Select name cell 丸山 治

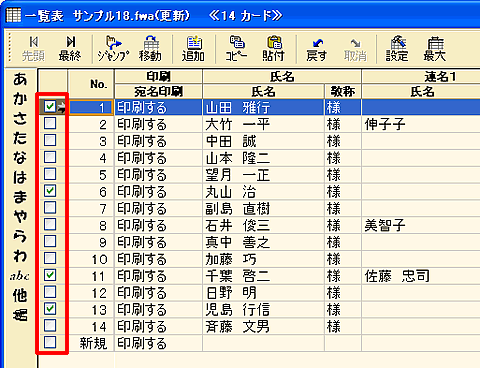pyautogui.click(x=263, y=192)
